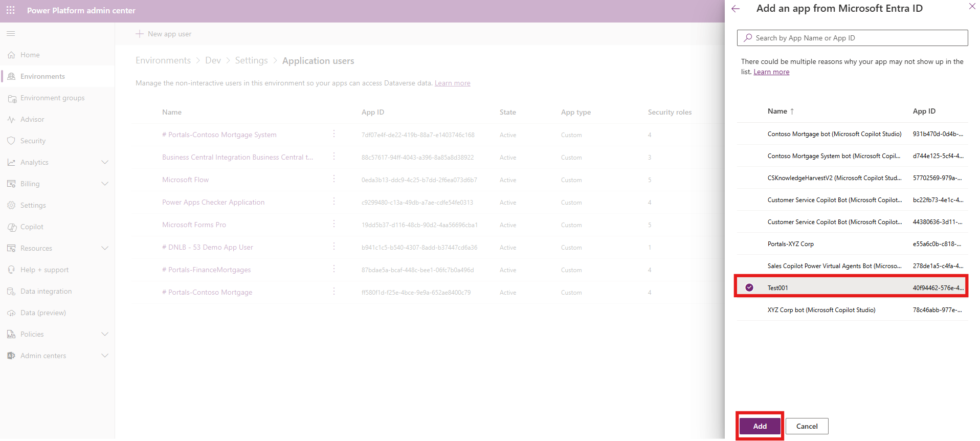Open more options for Microsoft Flow
This screenshot has width=980, height=441.
pos(334,179)
